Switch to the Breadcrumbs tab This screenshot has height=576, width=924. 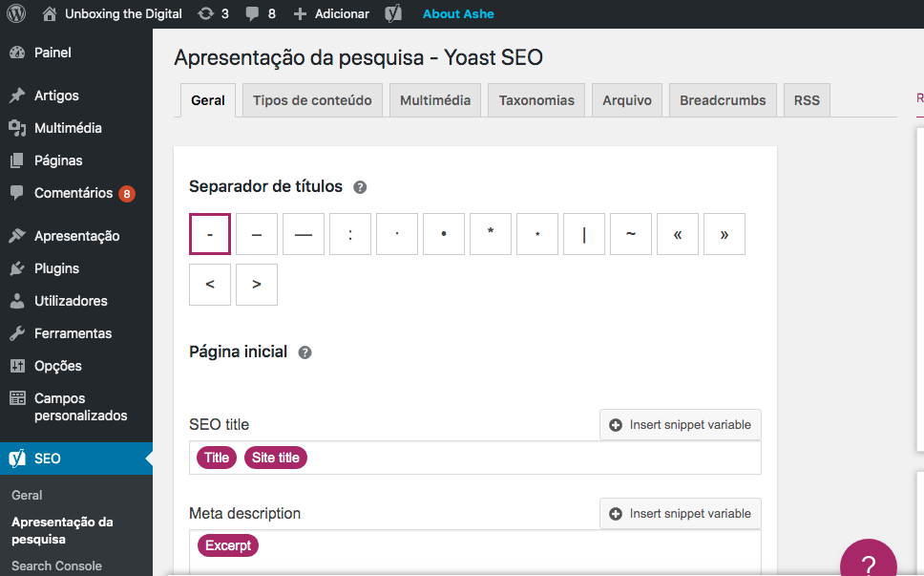point(723,99)
